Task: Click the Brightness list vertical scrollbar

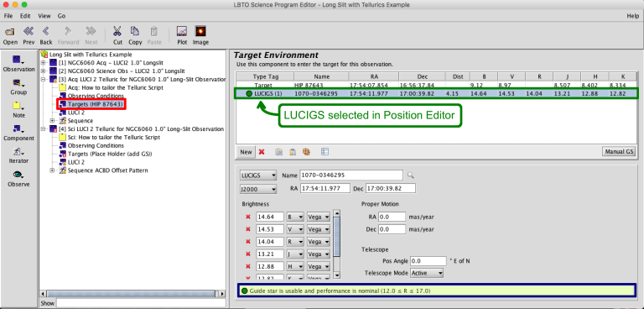Action: tap(337, 244)
